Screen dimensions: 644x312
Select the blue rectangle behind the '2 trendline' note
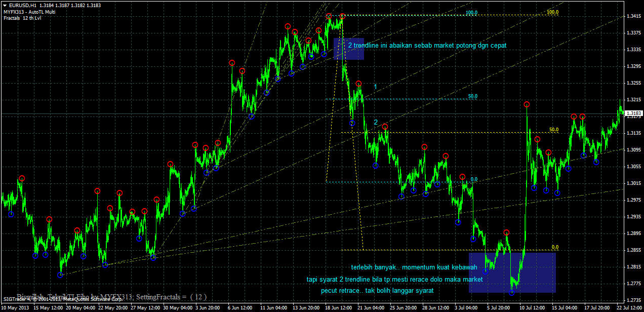(349, 49)
